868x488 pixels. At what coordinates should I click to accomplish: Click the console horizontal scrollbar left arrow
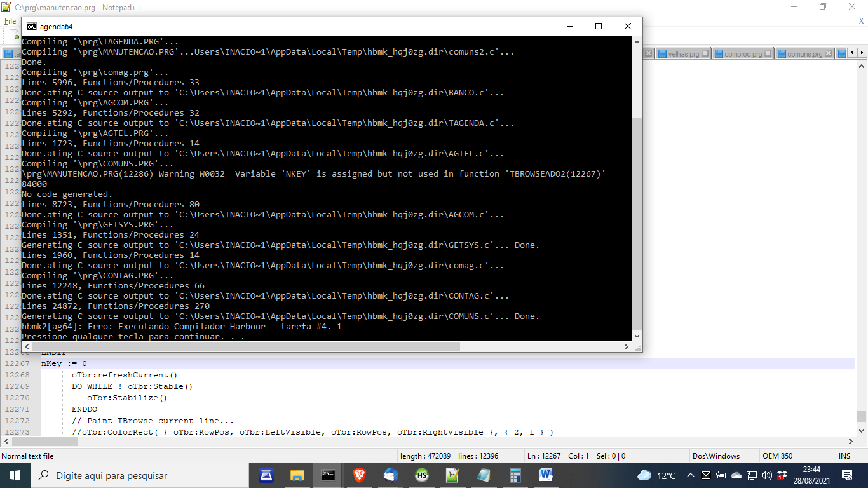pyautogui.click(x=27, y=347)
